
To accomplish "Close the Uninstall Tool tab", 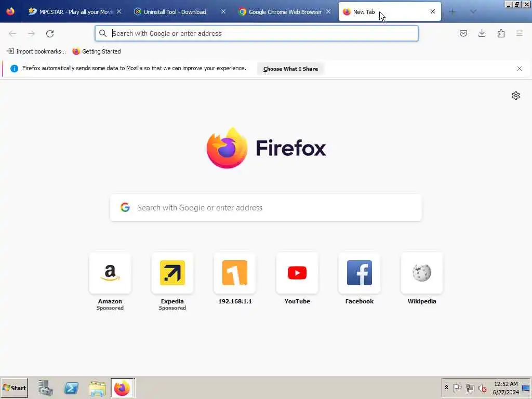I will pos(223,11).
